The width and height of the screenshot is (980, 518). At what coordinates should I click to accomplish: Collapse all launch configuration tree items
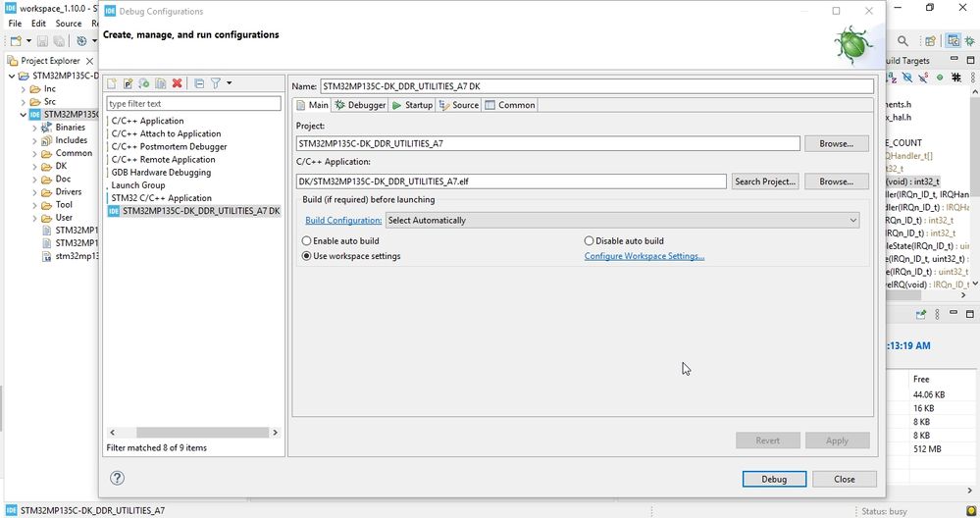pyautogui.click(x=198, y=83)
